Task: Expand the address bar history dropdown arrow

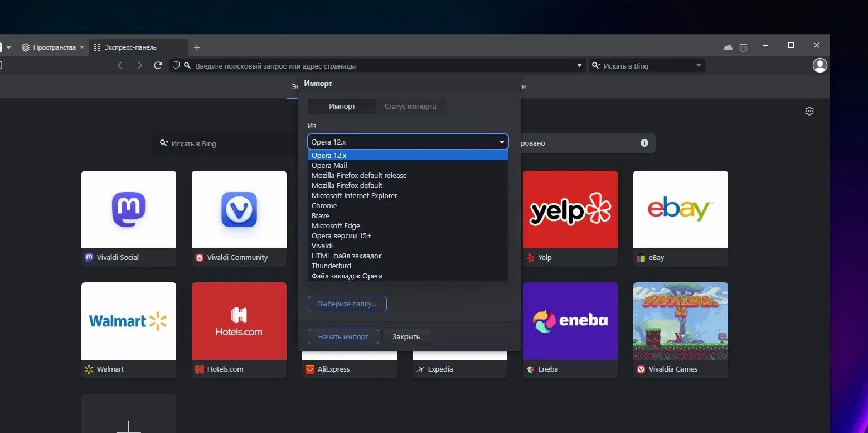Action: (579, 66)
